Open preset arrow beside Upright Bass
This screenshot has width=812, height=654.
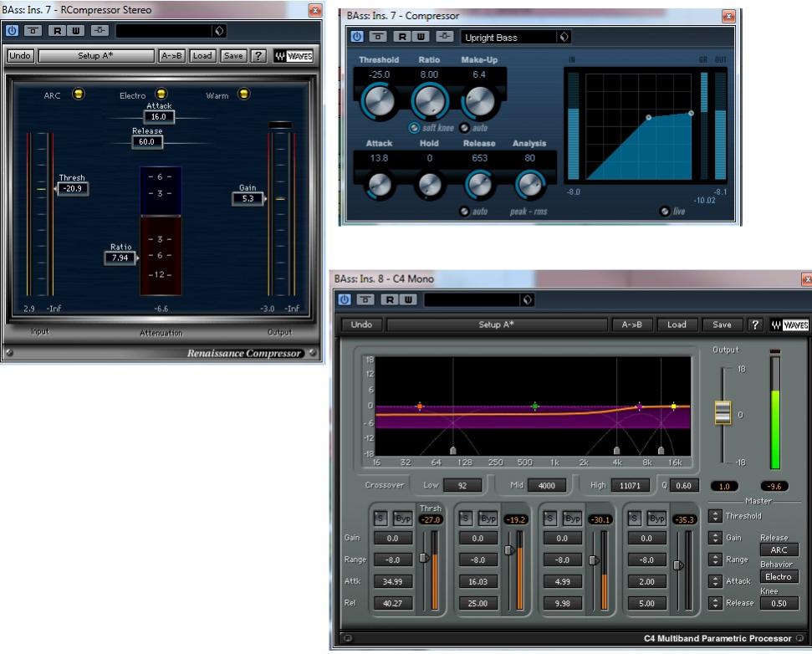(564, 37)
